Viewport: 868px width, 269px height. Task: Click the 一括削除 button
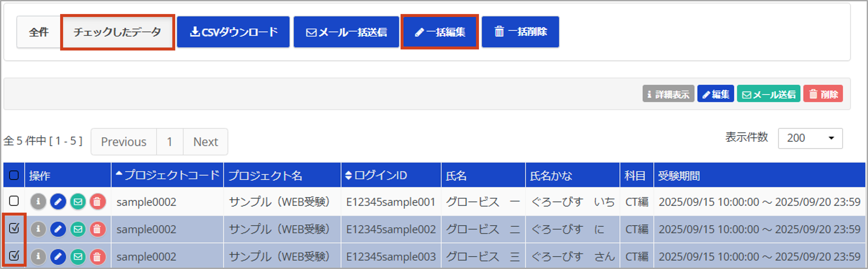tap(520, 32)
